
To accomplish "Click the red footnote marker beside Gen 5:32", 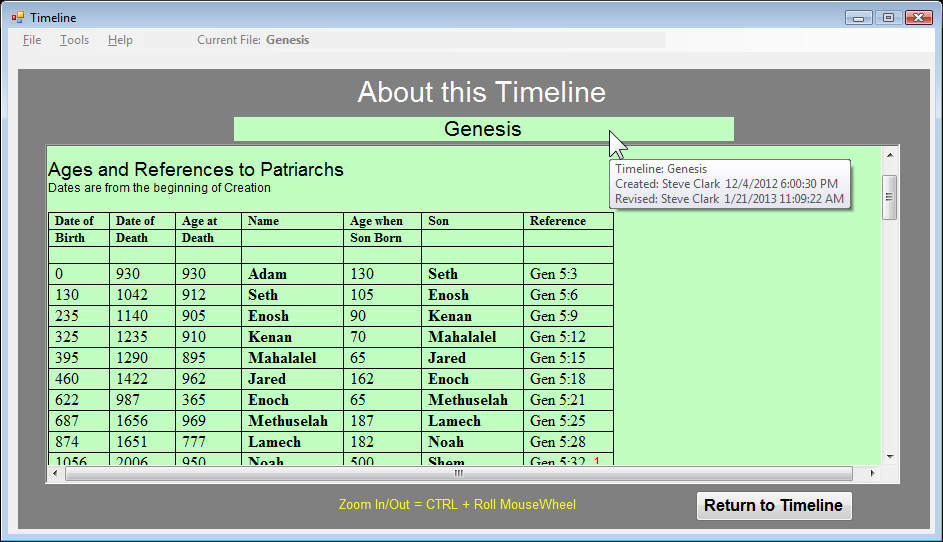I will tap(597, 461).
